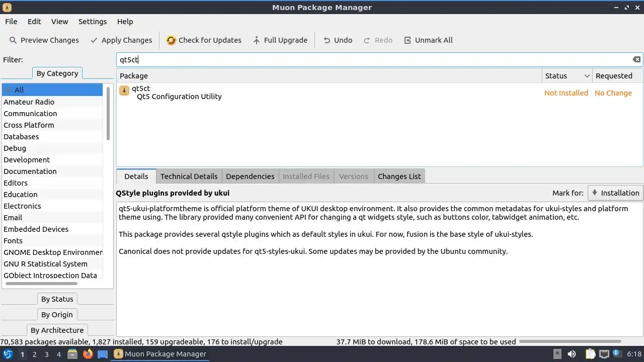
Task: Open the Edit menu
Action: 34,22
